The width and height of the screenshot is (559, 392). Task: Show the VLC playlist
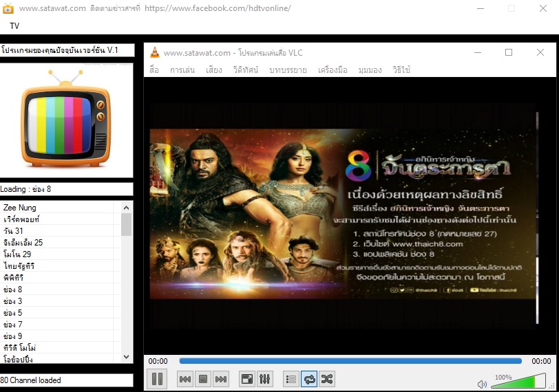[x=291, y=379]
